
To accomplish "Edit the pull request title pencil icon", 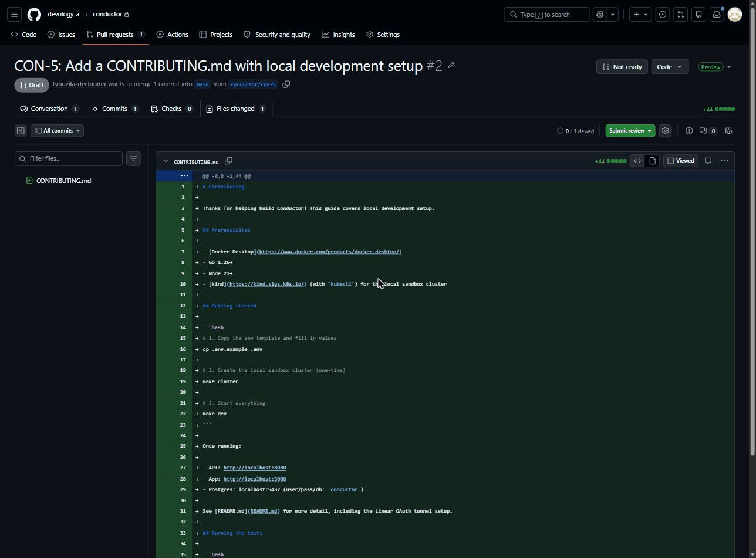I will (451, 65).
